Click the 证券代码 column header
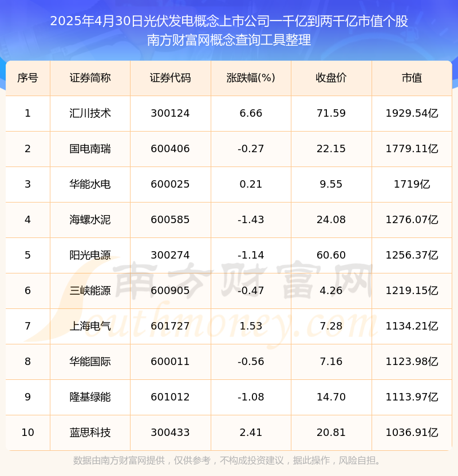 [x=170, y=78]
